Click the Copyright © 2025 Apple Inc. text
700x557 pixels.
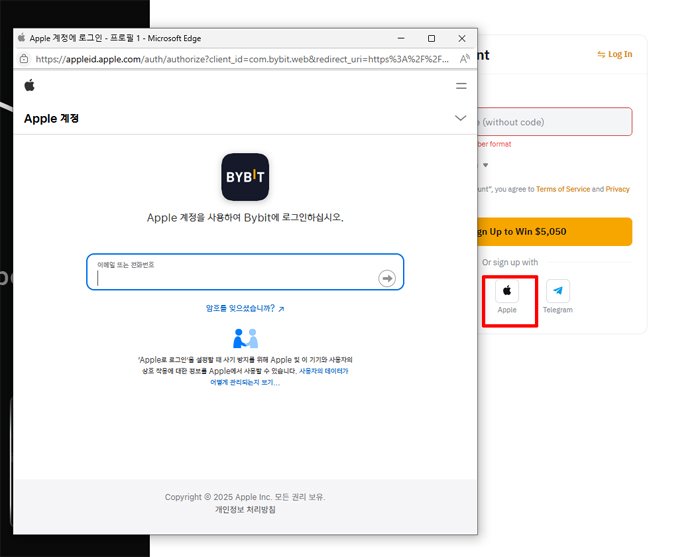click(245, 497)
